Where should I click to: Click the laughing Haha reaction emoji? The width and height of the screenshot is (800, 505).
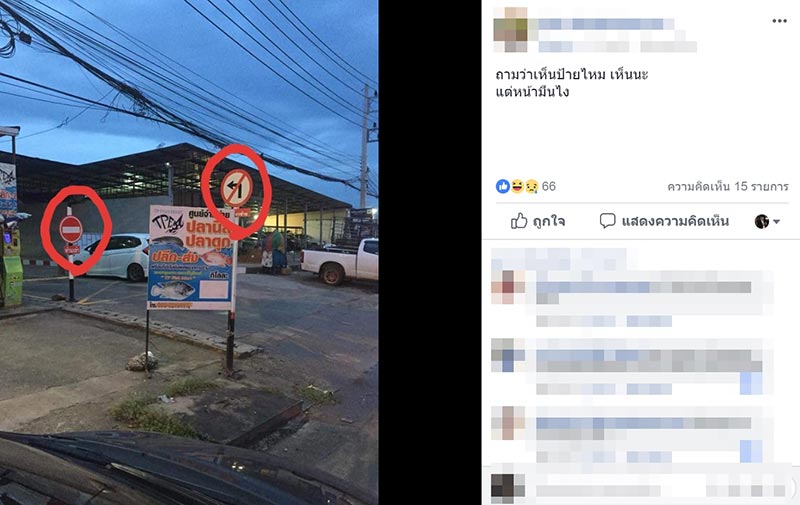[517, 186]
